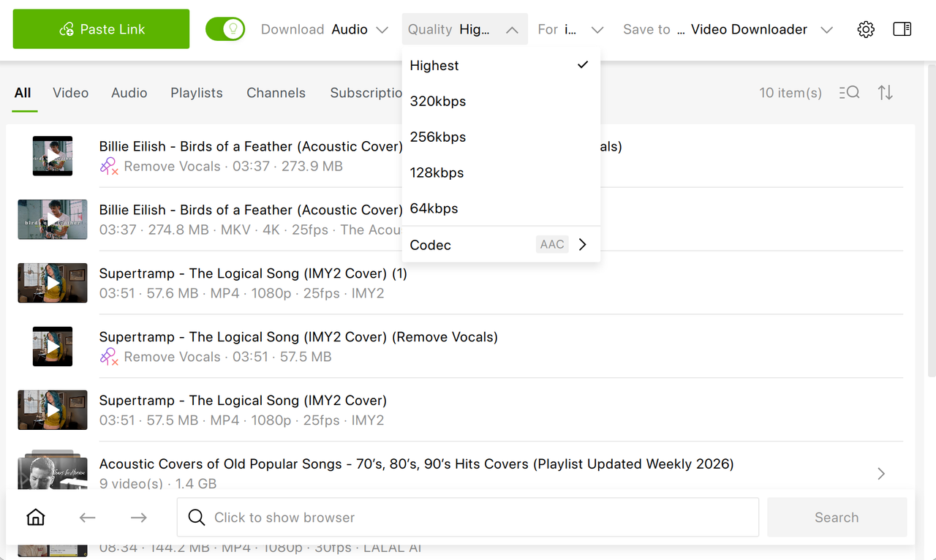Click the green Paste Link button

point(101,29)
